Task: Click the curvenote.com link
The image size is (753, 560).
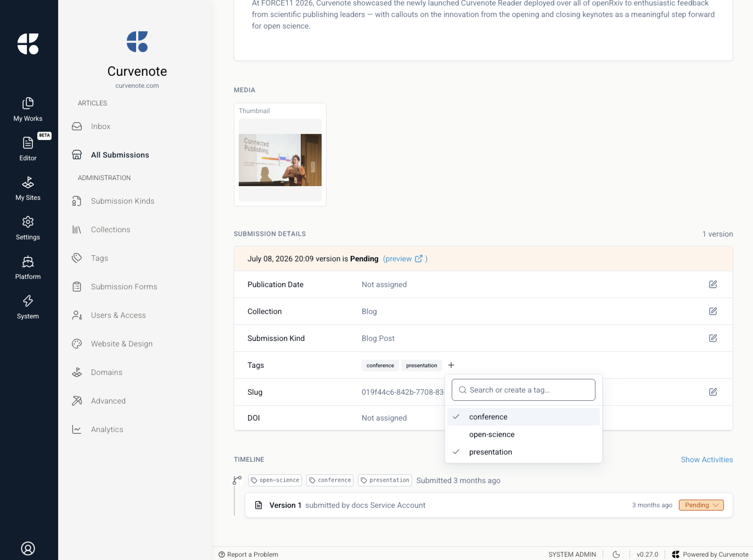Action: [x=137, y=86]
